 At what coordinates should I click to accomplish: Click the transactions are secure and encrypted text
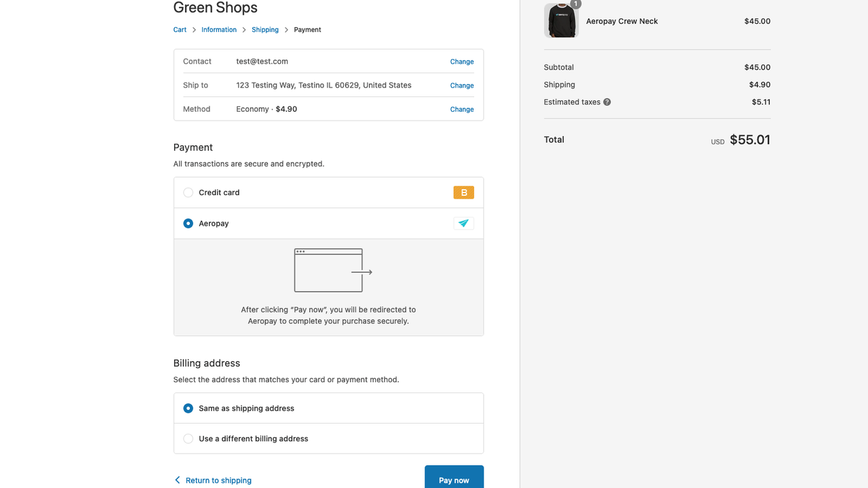coord(249,164)
